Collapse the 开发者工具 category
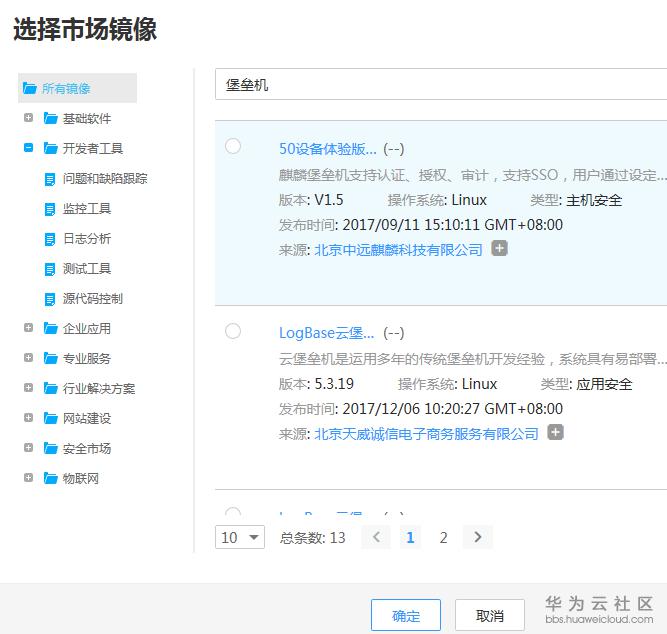 (29, 148)
